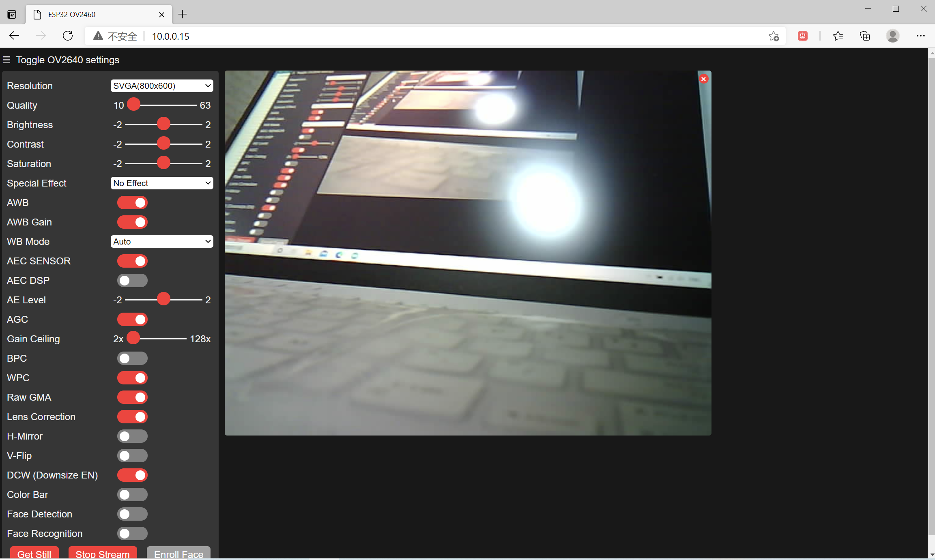Viewport: 935px width, 560px height.
Task: Click the Stop Stream button
Action: (x=103, y=554)
